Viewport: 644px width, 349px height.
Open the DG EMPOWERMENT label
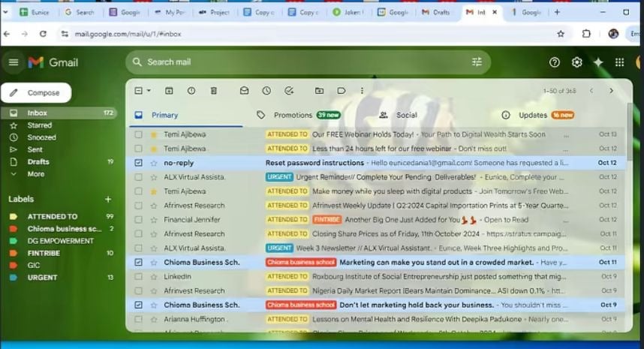[x=60, y=241]
